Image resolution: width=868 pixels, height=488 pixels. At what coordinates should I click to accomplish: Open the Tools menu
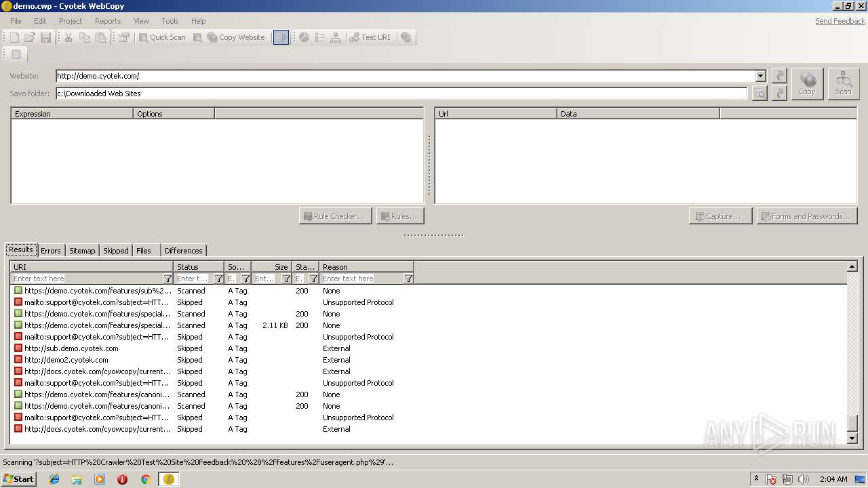170,21
